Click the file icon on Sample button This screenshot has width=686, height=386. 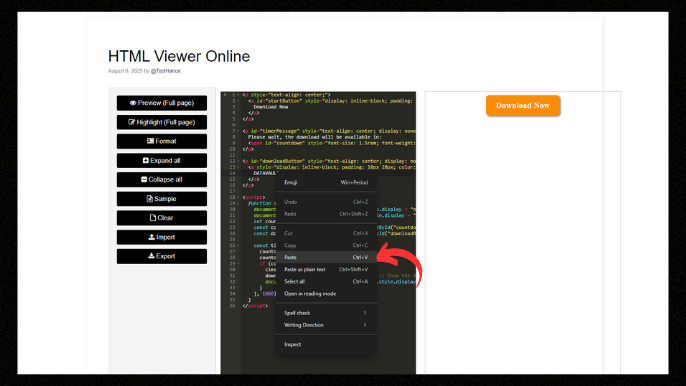coord(150,199)
